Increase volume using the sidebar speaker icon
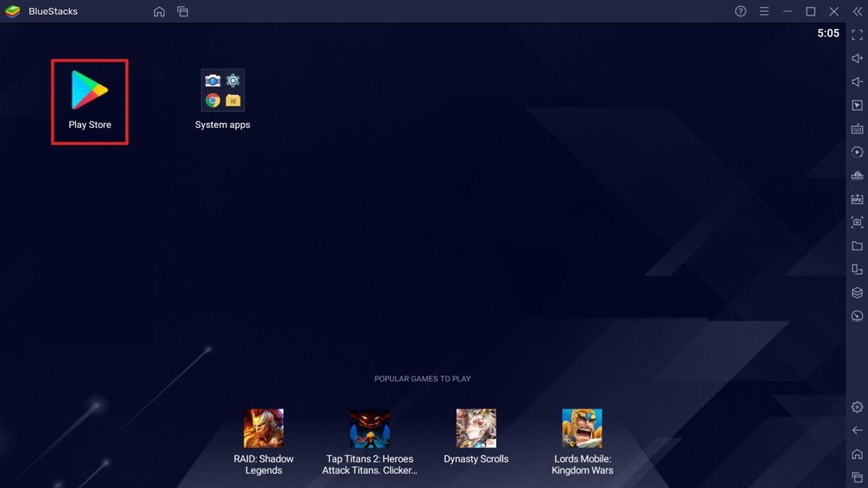Image resolution: width=868 pixels, height=488 pixels. point(857,59)
